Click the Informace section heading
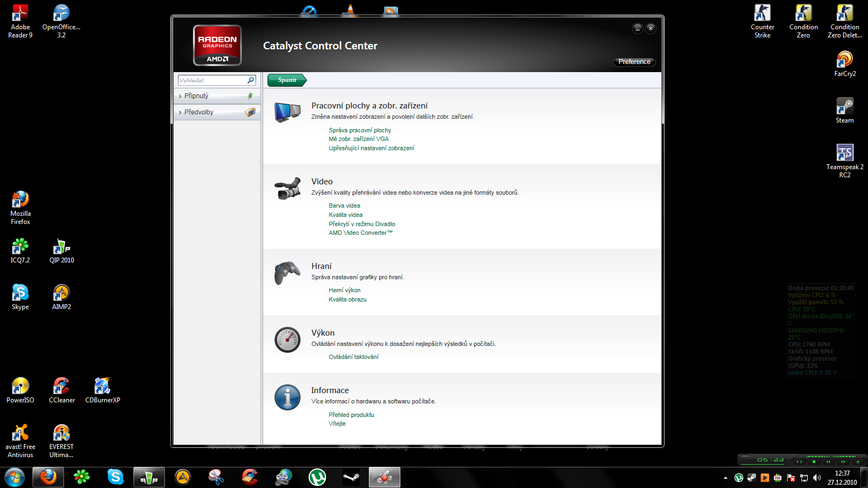 [330, 390]
